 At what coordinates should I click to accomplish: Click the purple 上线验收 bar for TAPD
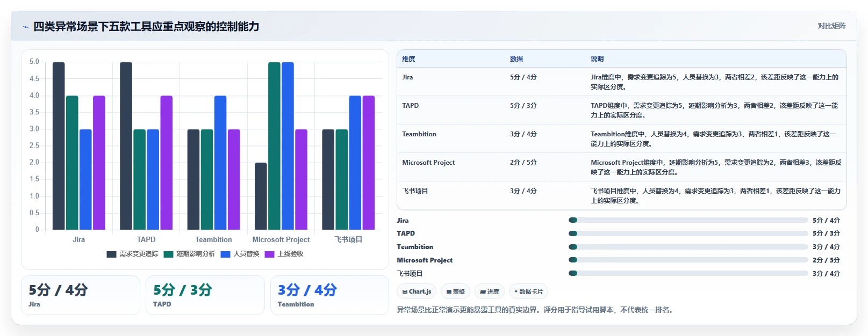pos(167,163)
